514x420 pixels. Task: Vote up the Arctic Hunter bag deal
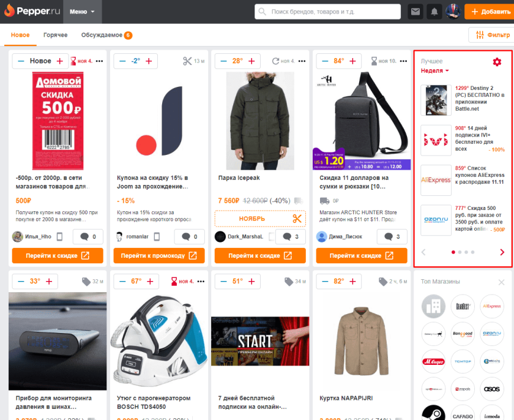(x=352, y=61)
